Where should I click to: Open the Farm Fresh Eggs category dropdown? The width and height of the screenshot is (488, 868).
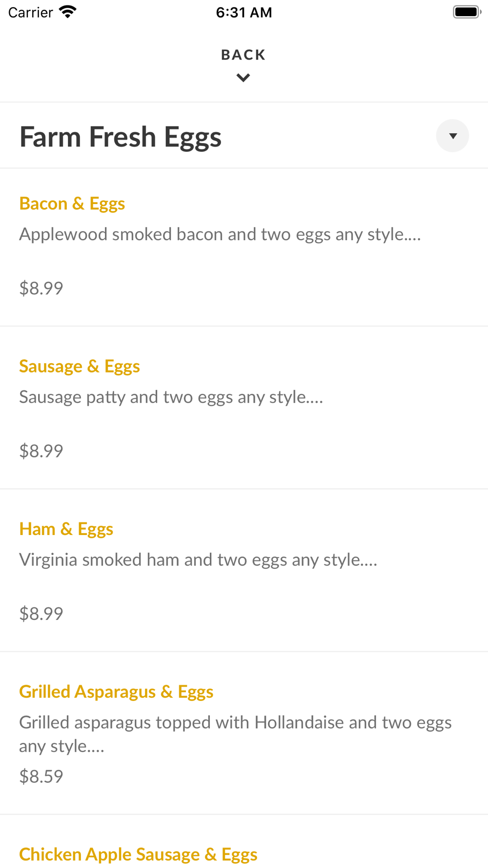tap(452, 136)
